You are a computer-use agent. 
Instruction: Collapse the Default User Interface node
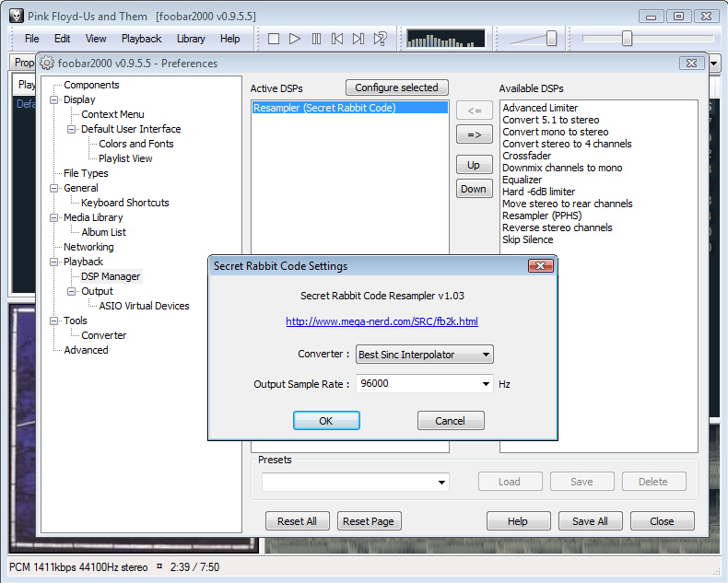point(72,129)
